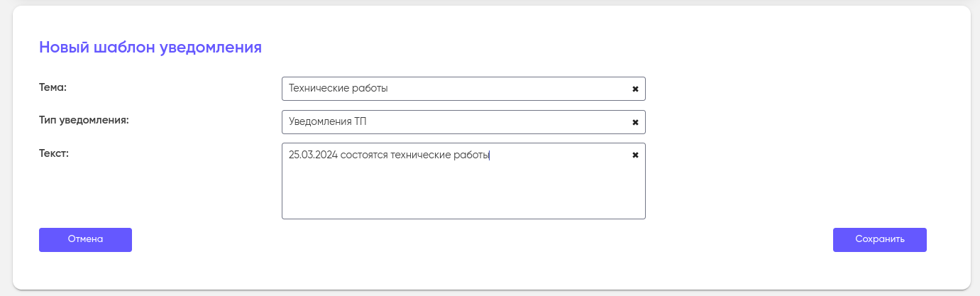
Task: Place cursor on date 25.03.2024 in text
Action: [313, 155]
